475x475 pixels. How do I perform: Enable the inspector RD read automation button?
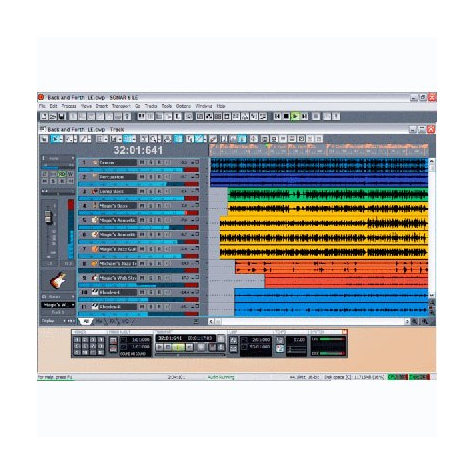62,174
